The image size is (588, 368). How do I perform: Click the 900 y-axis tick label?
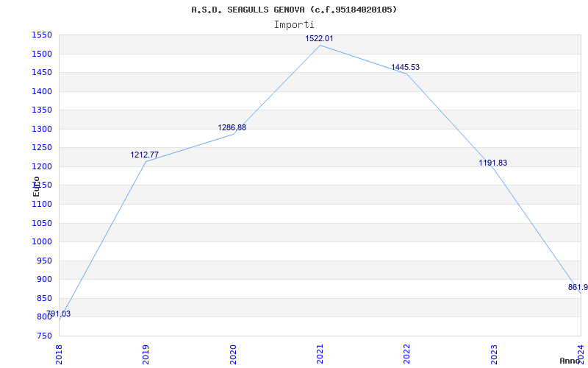point(44,280)
